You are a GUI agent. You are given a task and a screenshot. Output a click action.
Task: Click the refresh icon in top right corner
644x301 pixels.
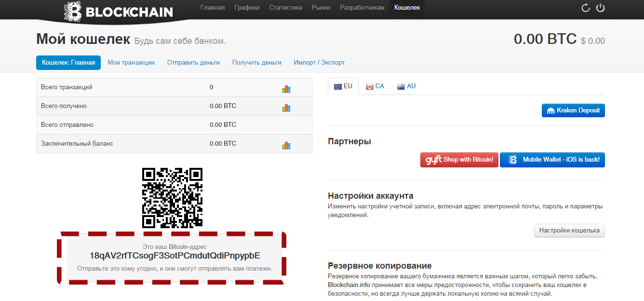tap(585, 8)
